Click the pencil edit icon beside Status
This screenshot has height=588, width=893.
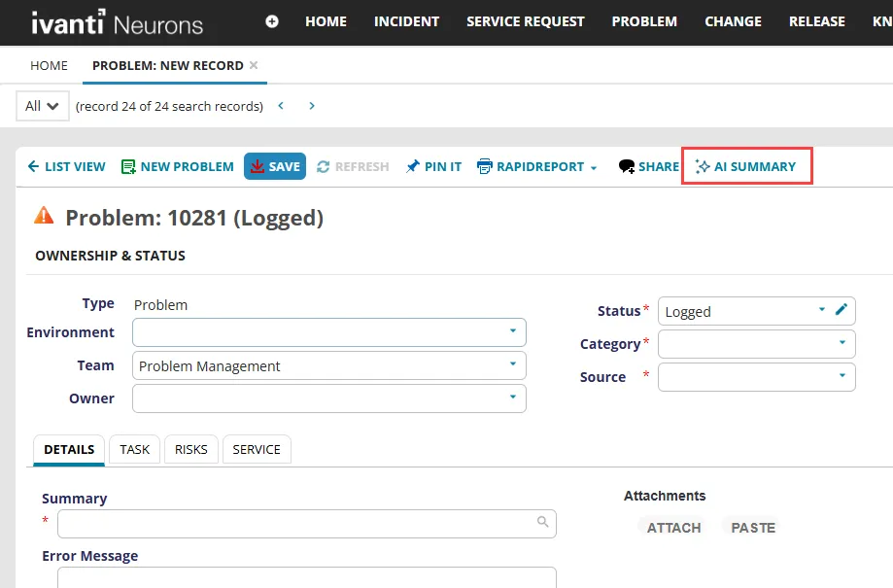[841, 309]
